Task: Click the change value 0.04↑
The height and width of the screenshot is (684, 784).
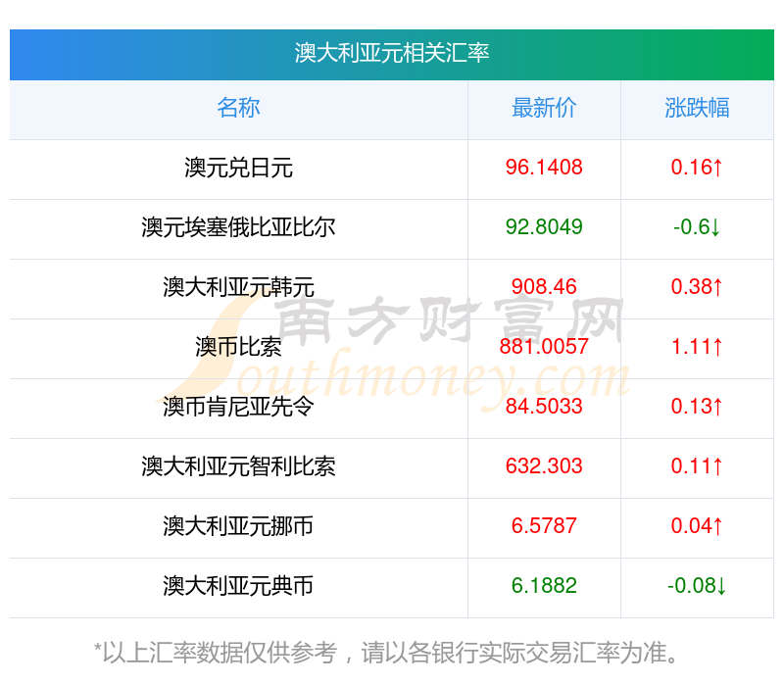Action: pos(697,525)
